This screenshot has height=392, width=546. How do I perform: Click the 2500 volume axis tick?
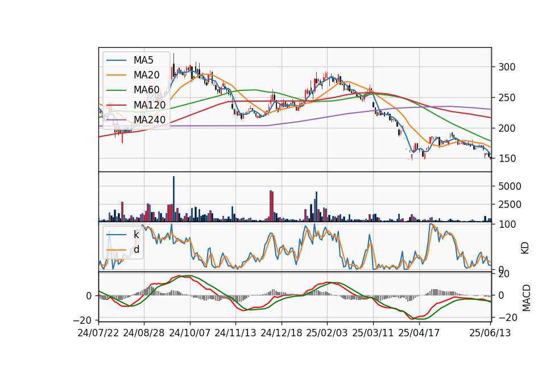click(x=510, y=205)
